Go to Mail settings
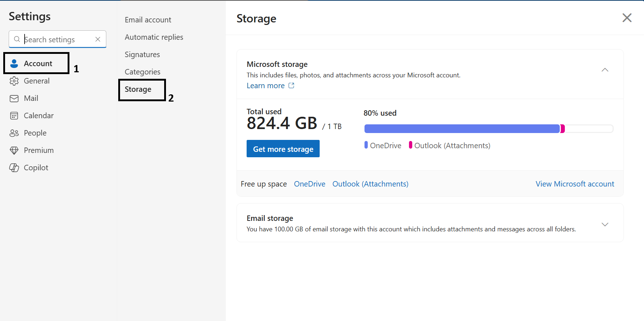Image resolution: width=644 pixels, height=321 pixels. 31,98
